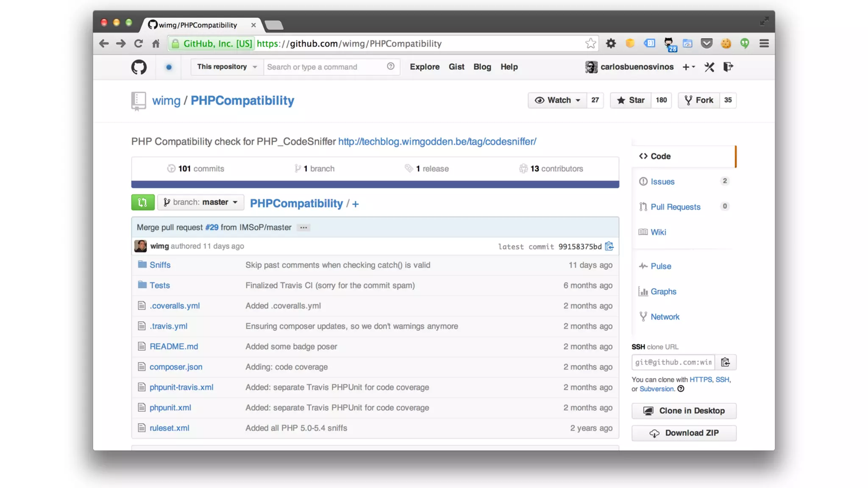Click the green compare and review button
The height and width of the screenshot is (488, 868).
(142, 202)
